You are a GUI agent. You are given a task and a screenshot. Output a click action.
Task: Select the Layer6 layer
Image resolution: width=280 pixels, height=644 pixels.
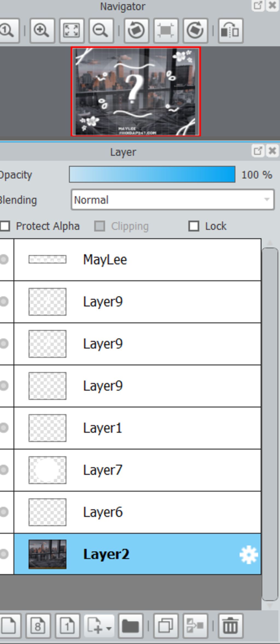[x=137, y=512]
